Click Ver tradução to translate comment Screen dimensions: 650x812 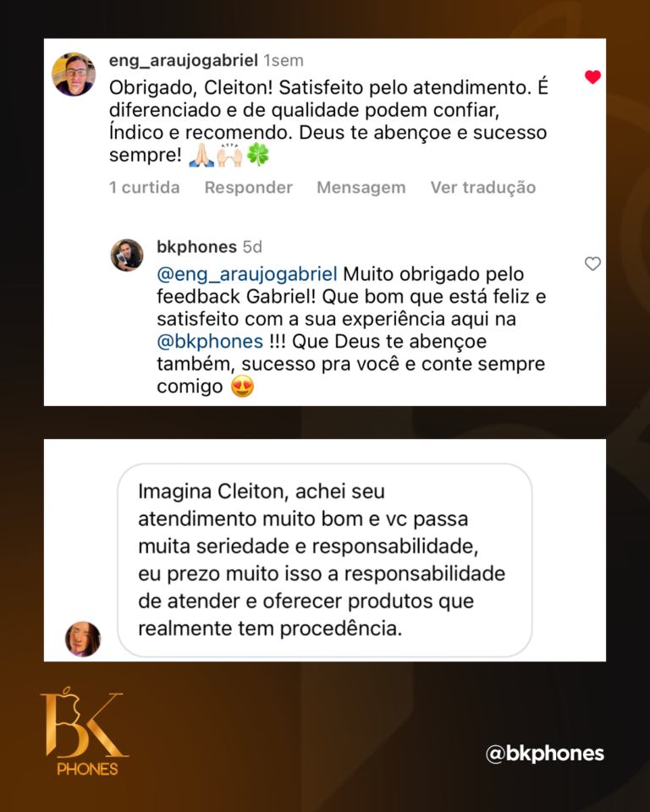pyautogui.click(x=483, y=188)
